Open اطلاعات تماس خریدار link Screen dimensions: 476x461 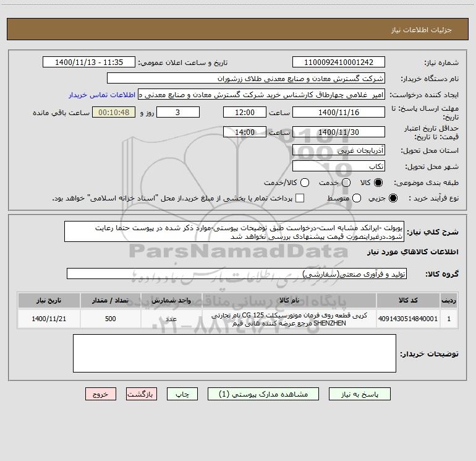(x=102, y=95)
